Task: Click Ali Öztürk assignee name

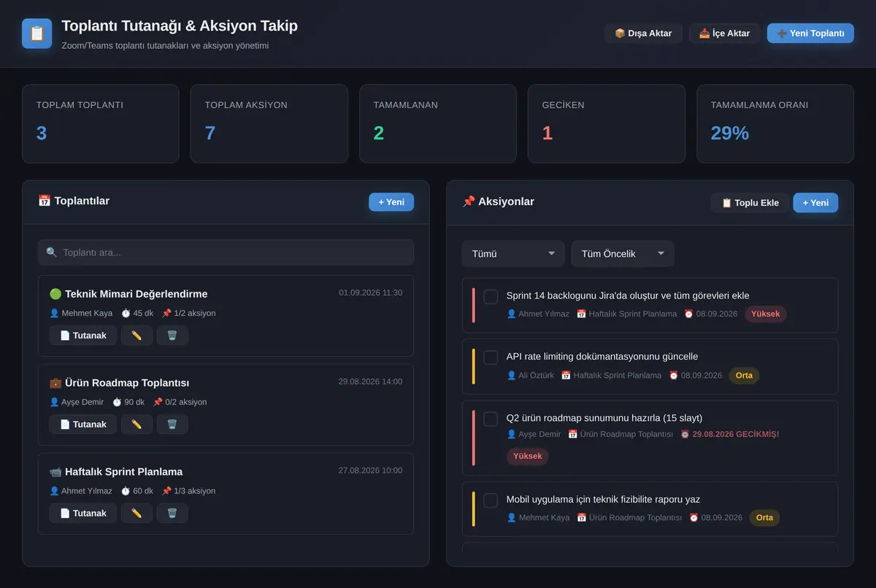Action: 530,376
